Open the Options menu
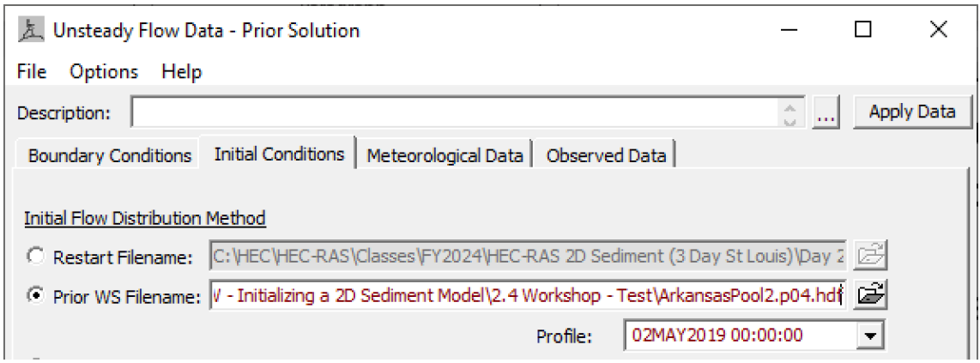 104,72
